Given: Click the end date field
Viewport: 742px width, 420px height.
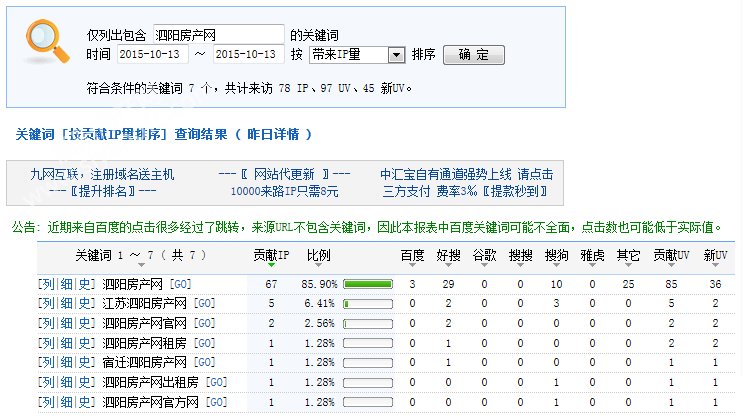Looking at the screenshot, I should click(249, 54).
